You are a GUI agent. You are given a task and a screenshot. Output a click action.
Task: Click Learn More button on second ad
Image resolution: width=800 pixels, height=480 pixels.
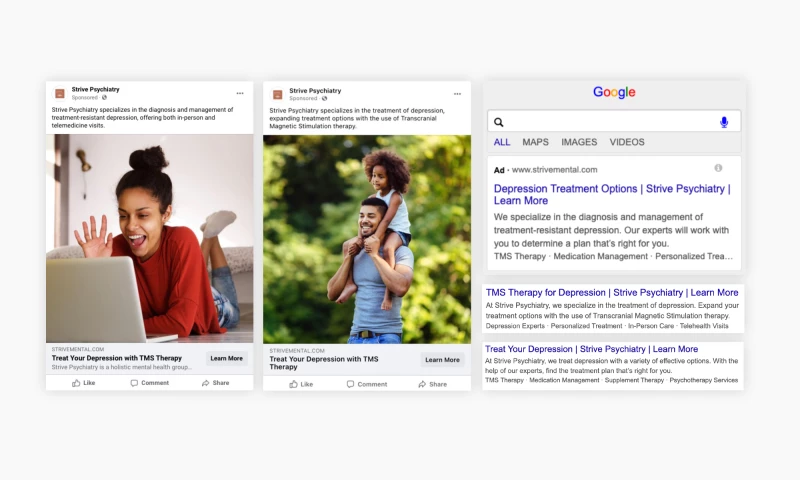(442, 360)
